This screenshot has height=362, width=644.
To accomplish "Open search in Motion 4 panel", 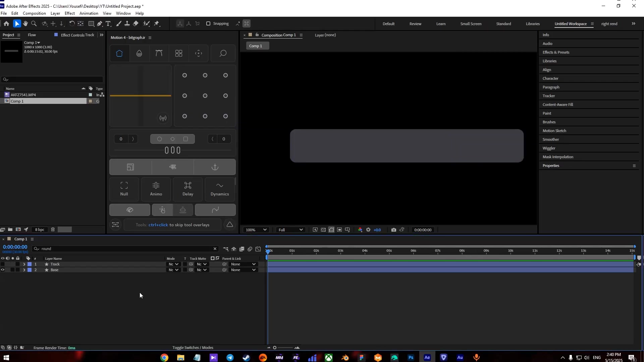I will [x=223, y=54].
